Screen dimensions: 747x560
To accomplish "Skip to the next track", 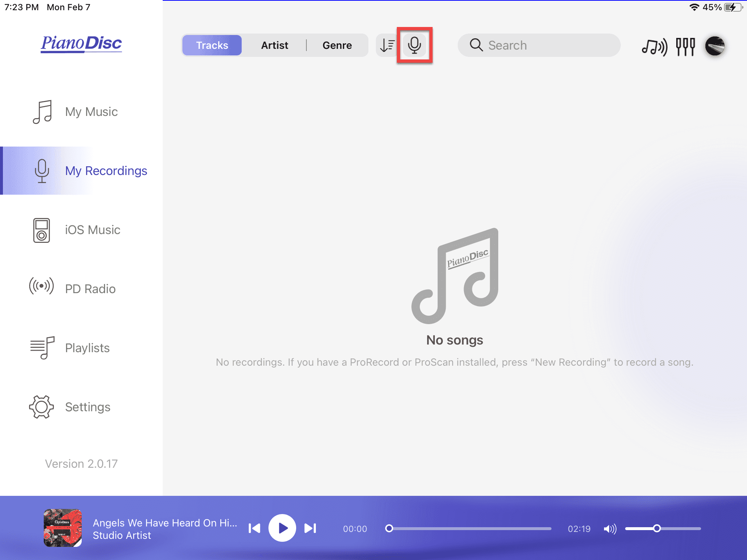I will point(310,528).
